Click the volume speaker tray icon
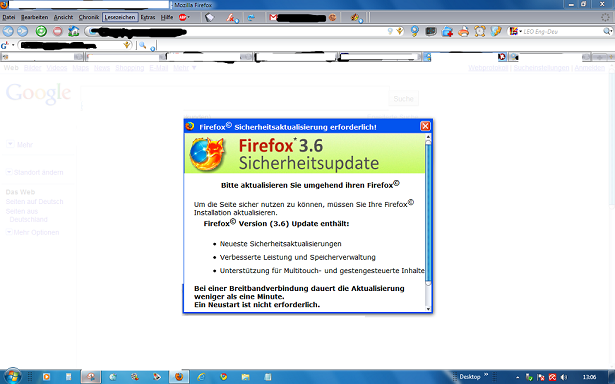The width and height of the screenshot is (615, 384). tap(564, 377)
